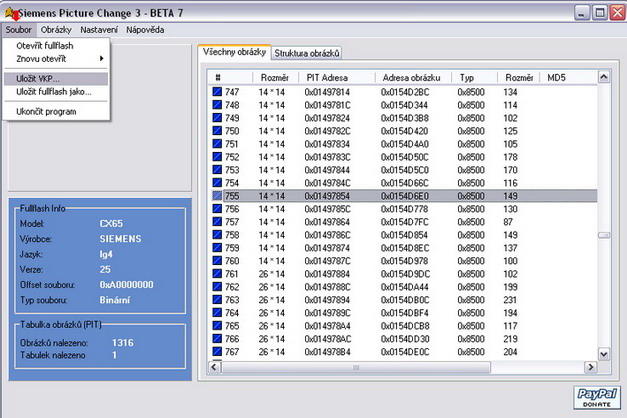
Task: Select Uložit VKP... menu entry
Action: point(56,79)
